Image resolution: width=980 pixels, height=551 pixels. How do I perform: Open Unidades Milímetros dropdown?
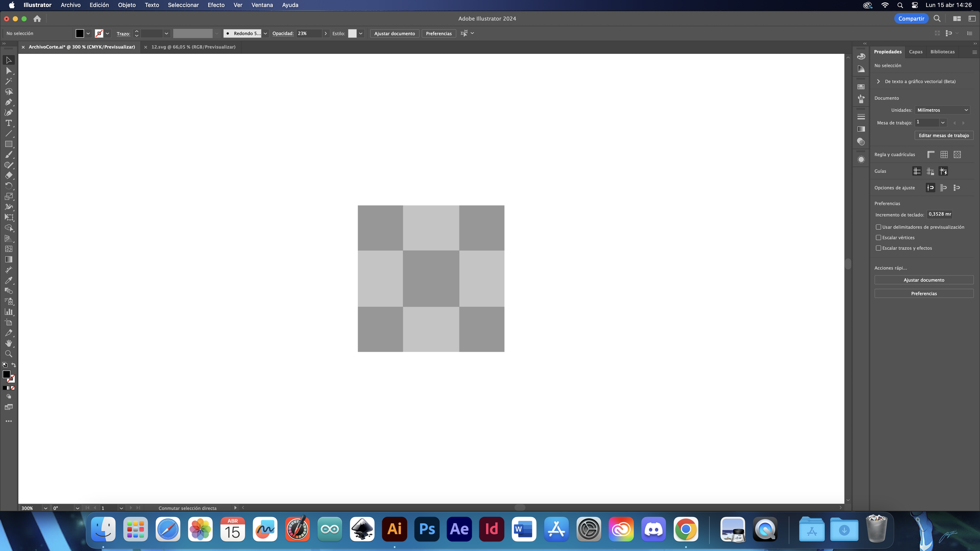coord(942,110)
